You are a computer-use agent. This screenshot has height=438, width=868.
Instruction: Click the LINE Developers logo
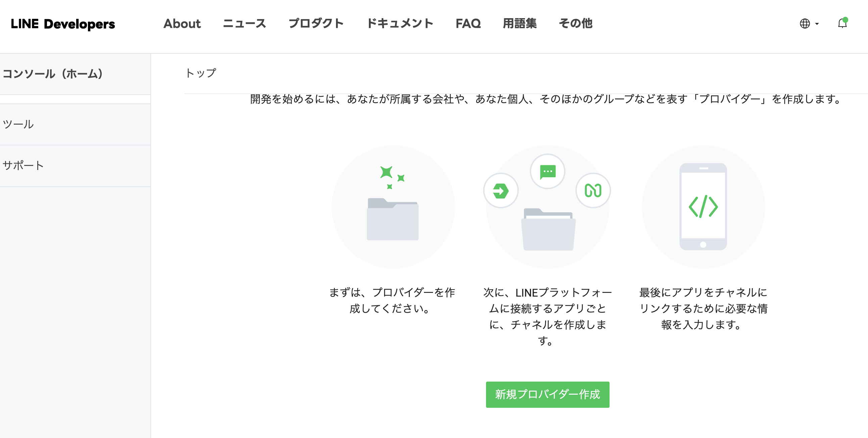pos(63,24)
